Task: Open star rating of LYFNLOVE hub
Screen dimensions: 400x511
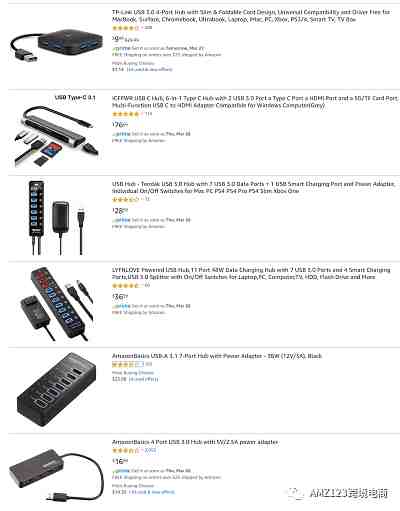Action: point(125,286)
